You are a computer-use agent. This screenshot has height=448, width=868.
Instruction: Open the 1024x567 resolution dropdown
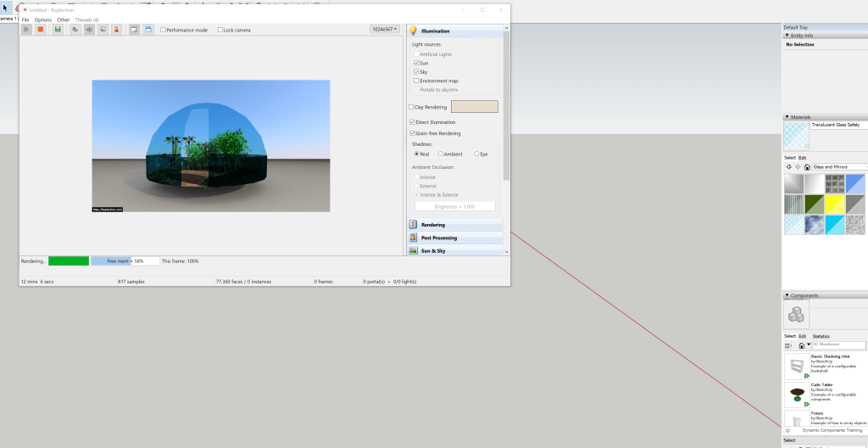384,30
